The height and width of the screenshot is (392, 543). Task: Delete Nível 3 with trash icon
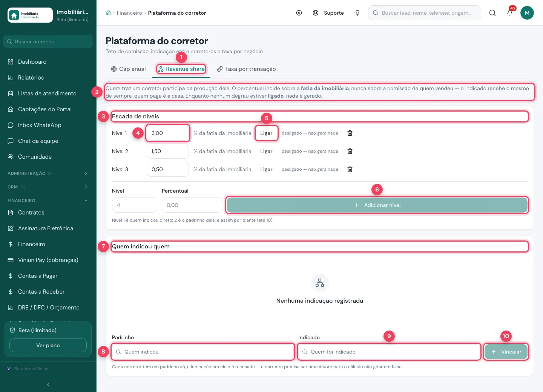tap(350, 169)
